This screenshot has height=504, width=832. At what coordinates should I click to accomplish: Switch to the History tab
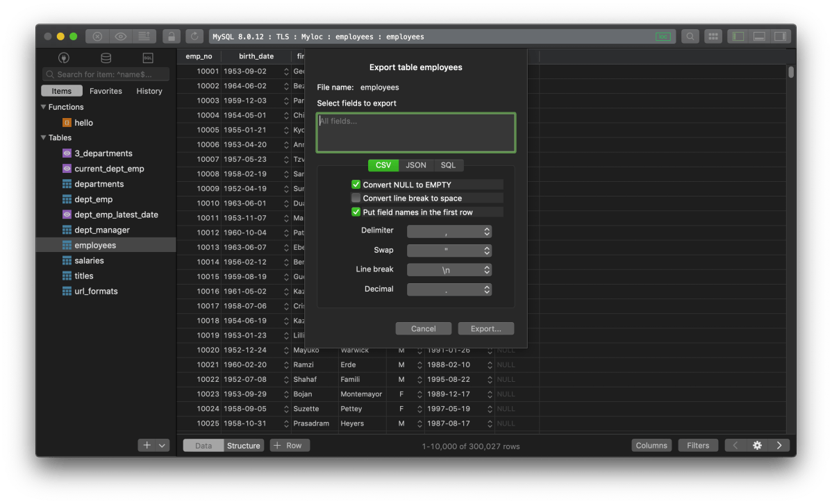[149, 91]
